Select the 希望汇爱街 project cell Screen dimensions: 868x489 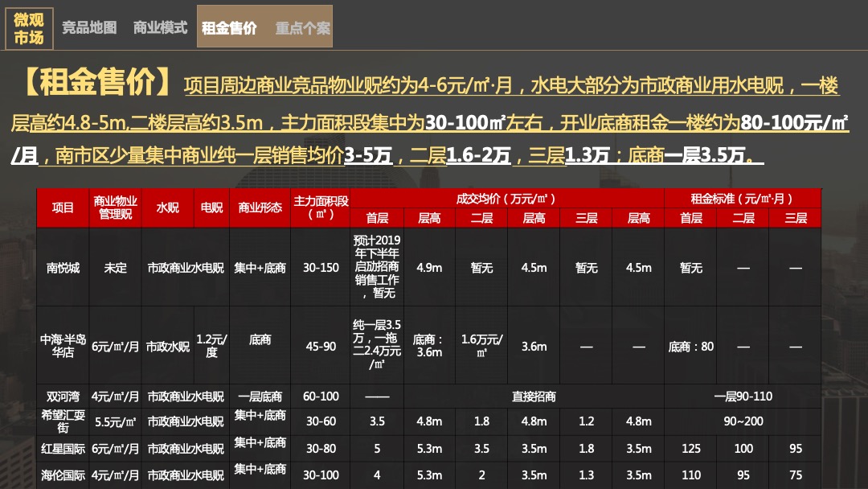pyautogui.click(x=63, y=421)
